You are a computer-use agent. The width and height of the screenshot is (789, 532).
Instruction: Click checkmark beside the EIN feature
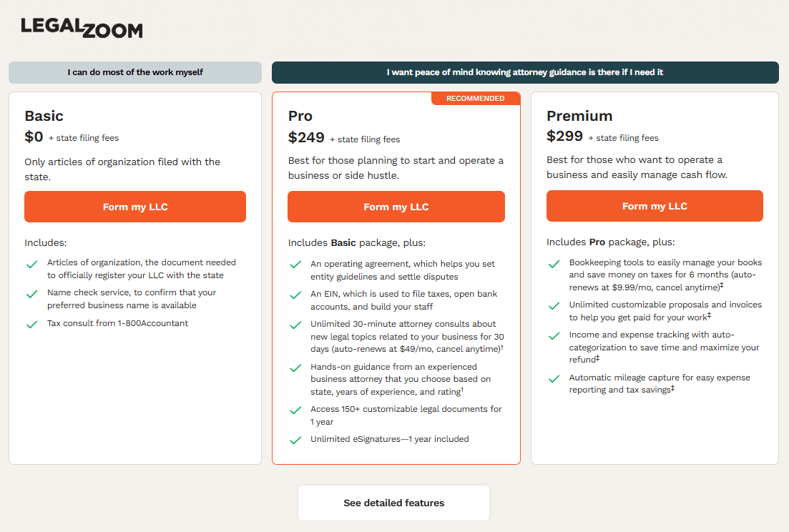pyautogui.click(x=295, y=295)
